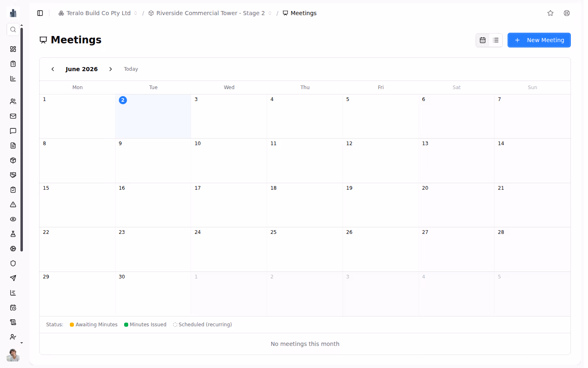This screenshot has height=368, width=588.
Task: Open the clipboard list icon in sidebar
Action: coord(13,64)
